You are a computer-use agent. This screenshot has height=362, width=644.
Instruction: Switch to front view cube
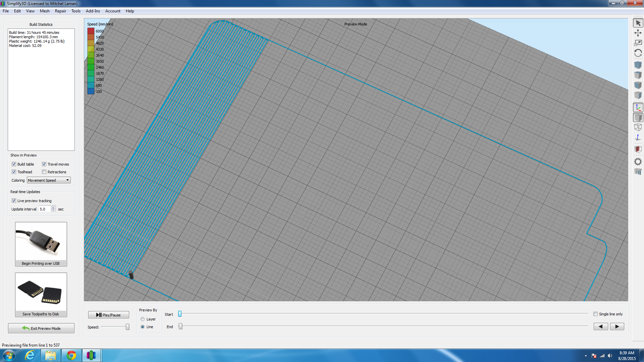[x=638, y=85]
